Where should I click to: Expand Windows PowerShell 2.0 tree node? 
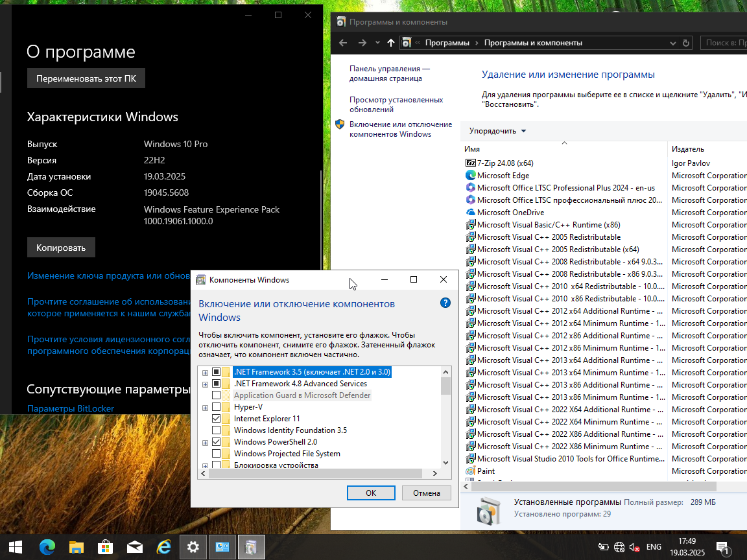[x=206, y=443]
